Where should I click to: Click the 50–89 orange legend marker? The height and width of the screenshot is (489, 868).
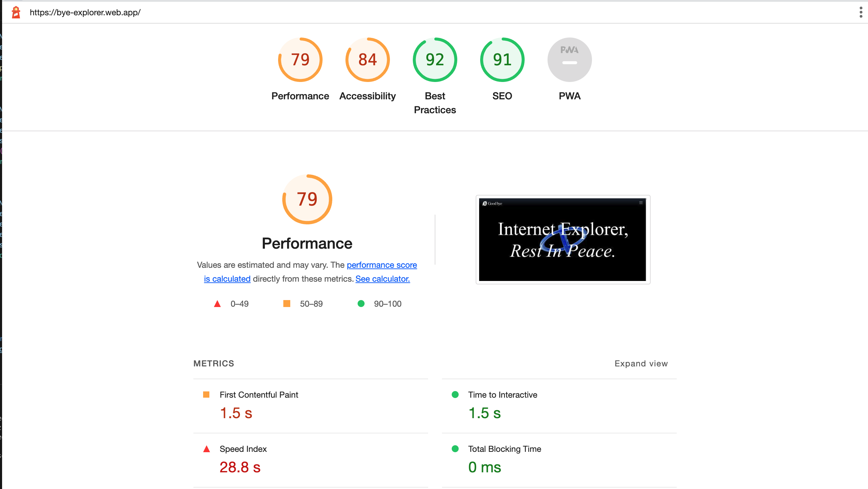(287, 304)
